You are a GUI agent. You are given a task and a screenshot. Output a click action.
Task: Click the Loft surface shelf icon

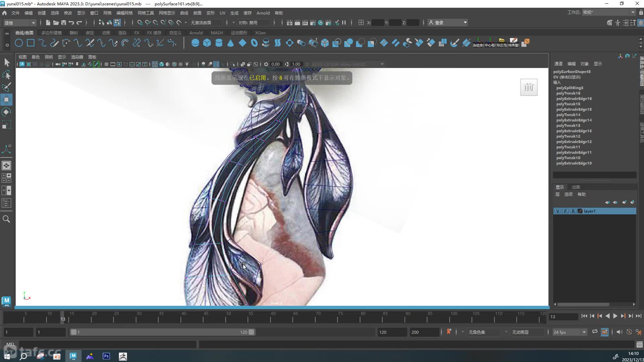(277, 43)
